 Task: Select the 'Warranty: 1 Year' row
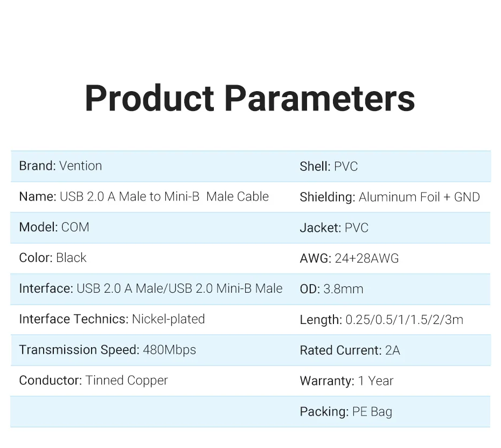click(346, 381)
